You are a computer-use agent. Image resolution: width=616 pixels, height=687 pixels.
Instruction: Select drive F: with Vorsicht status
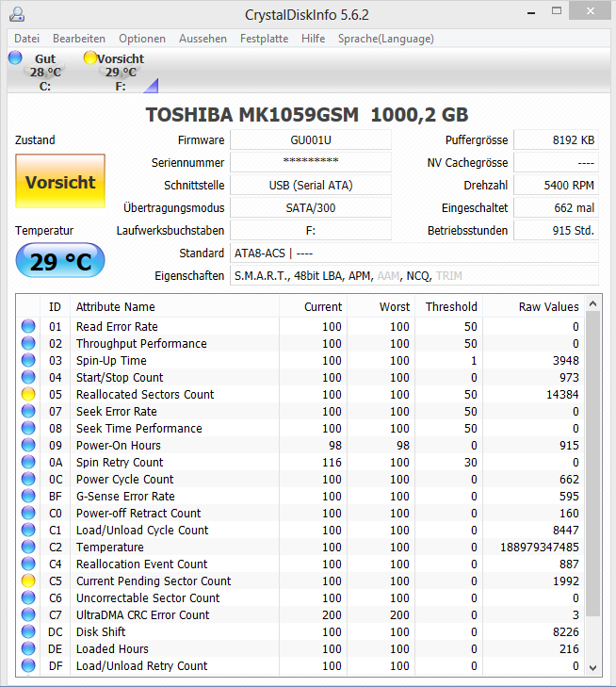click(121, 72)
